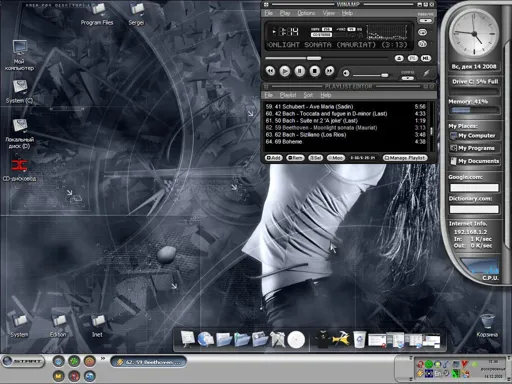Open the Edition folder on desktop
This screenshot has height=384, width=512.
58,326
